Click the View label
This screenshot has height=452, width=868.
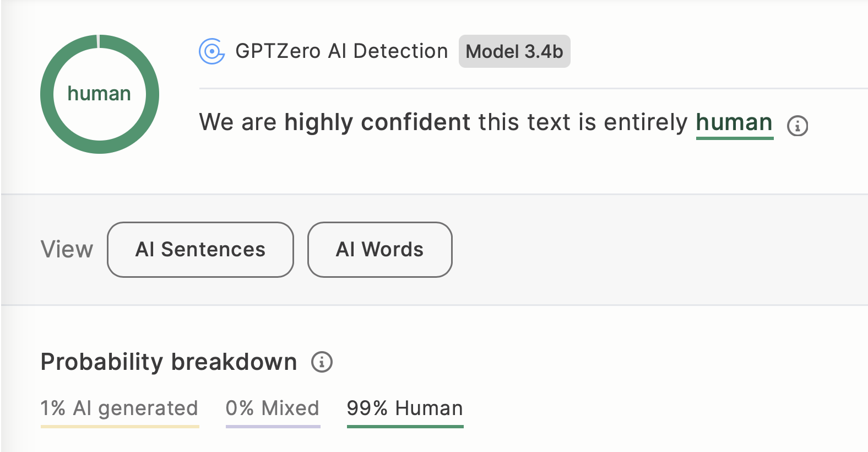(67, 250)
